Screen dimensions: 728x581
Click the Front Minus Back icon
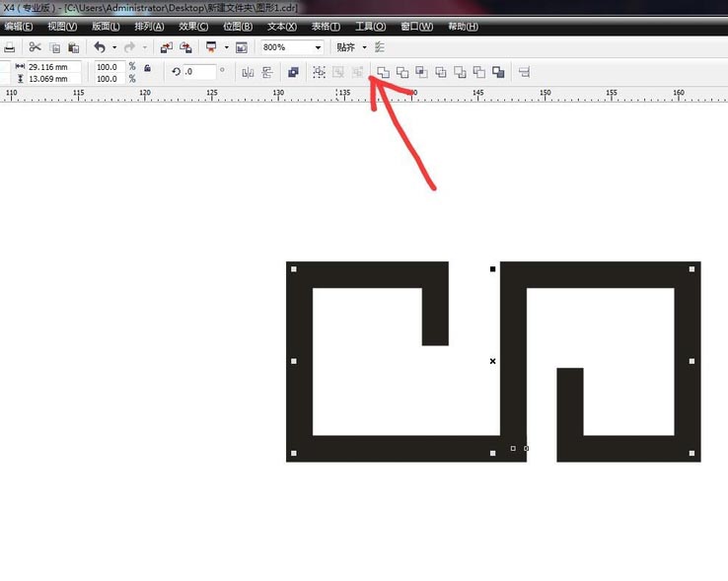tap(460, 72)
